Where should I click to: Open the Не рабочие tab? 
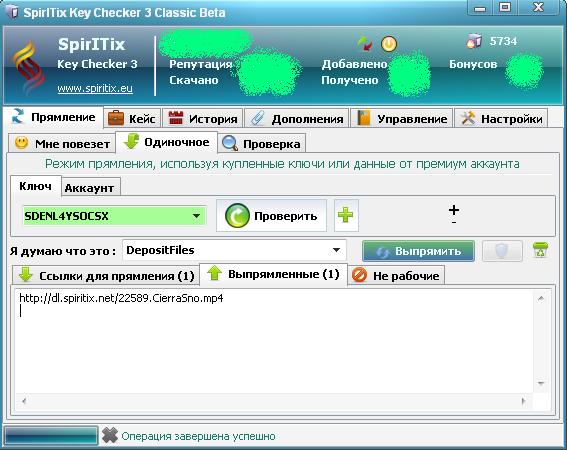pyautogui.click(x=396, y=276)
